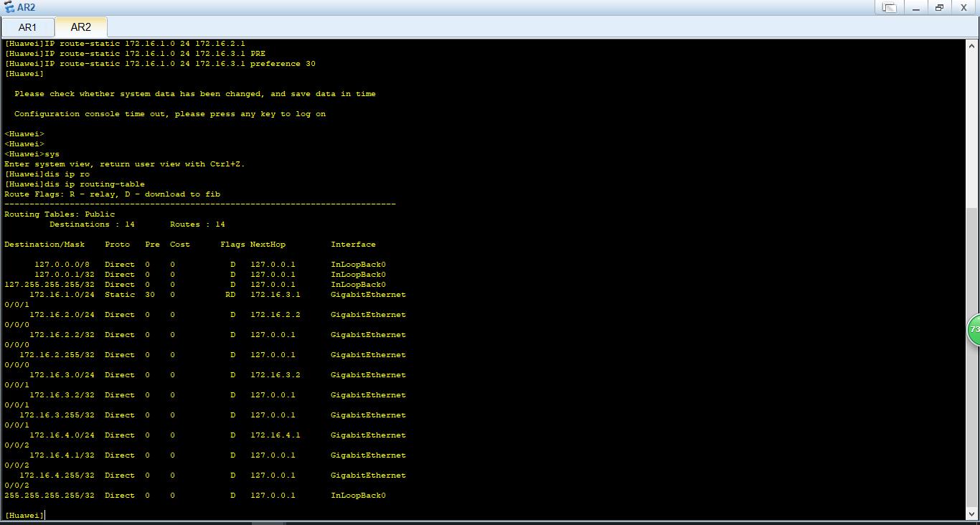980x525 pixels.
Task: Click the Flags column header
Action: click(x=232, y=245)
